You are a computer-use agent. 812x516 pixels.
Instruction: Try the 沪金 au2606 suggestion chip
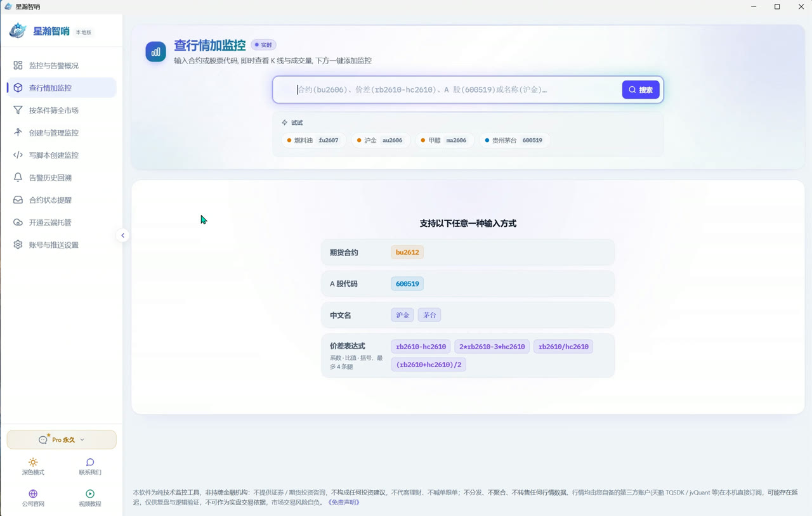[x=380, y=140]
